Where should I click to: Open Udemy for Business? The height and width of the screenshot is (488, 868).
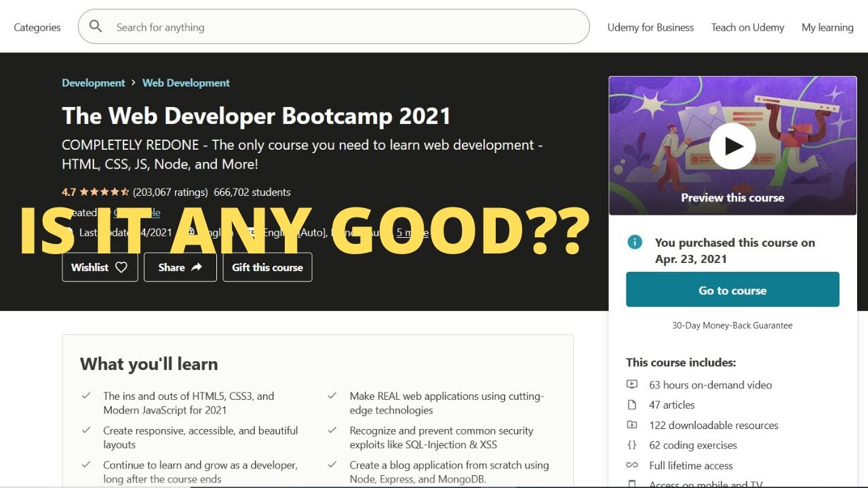click(650, 27)
